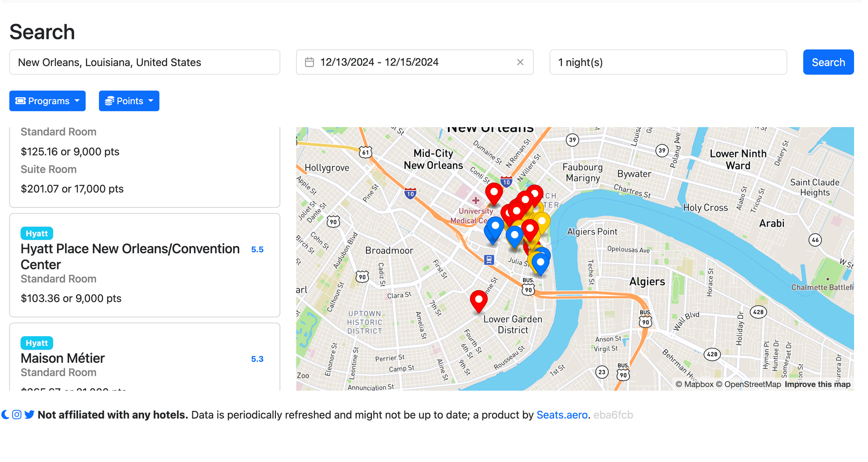Click the 5.5 rating on Hyatt Place
Screen dimensions: 868x462
(257, 249)
